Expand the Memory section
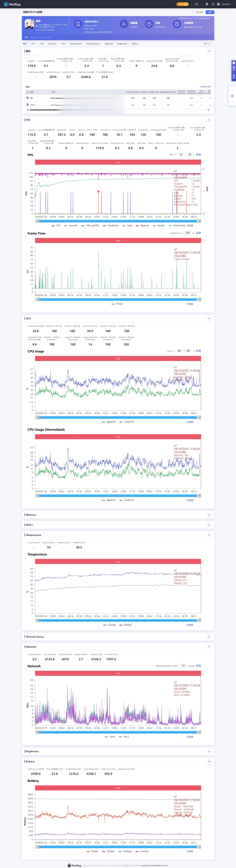 [209, 515]
